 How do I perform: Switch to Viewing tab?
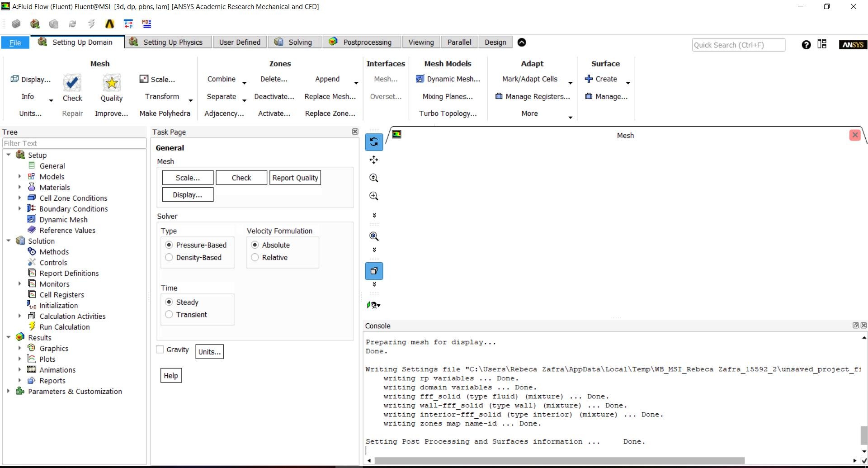pyautogui.click(x=421, y=42)
